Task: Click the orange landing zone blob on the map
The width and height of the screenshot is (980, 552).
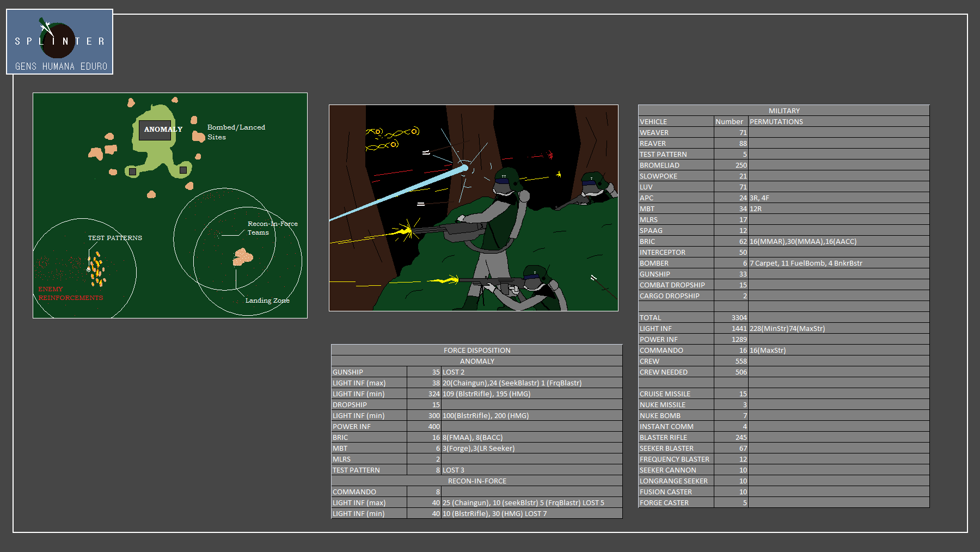Action: [x=243, y=256]
